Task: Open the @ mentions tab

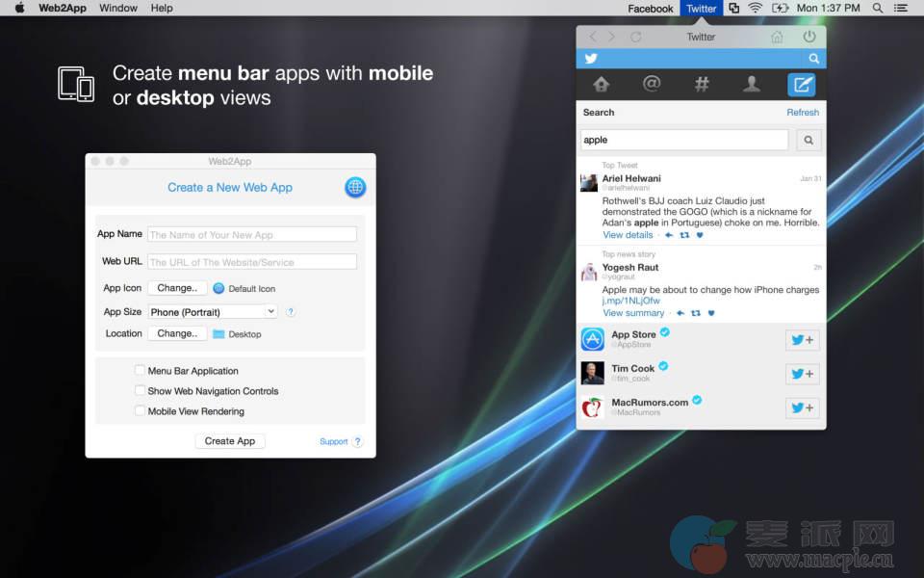Action: (652, 85)
